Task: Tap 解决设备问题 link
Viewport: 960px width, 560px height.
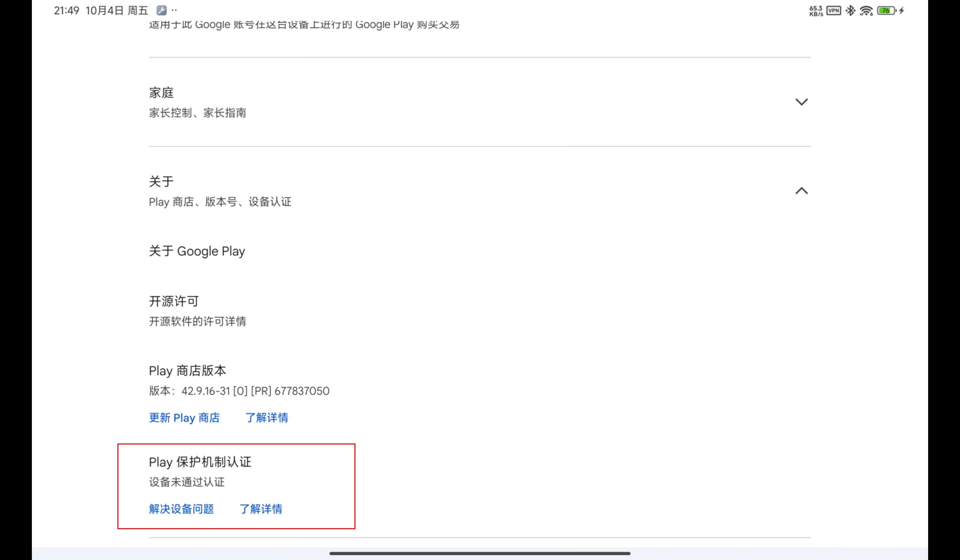Action: (x=181, y=509)
